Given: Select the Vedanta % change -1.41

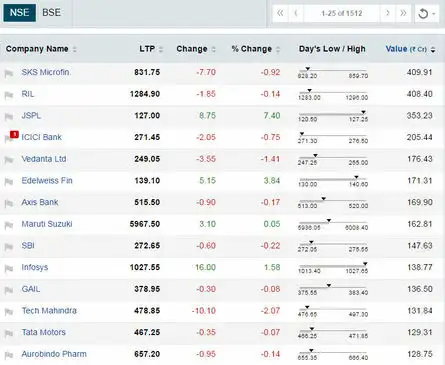Looking at the screenshot, I should tap(270, 159).
